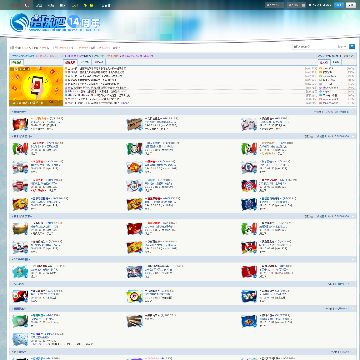Open the Bayern Munich flag forum icon in the second section

point(249,186)
